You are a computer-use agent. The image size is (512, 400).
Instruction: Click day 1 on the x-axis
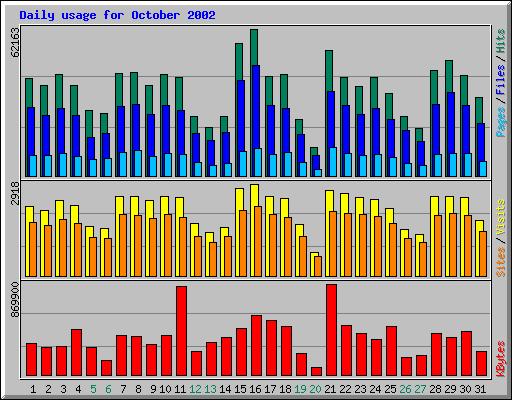(33, 389)
